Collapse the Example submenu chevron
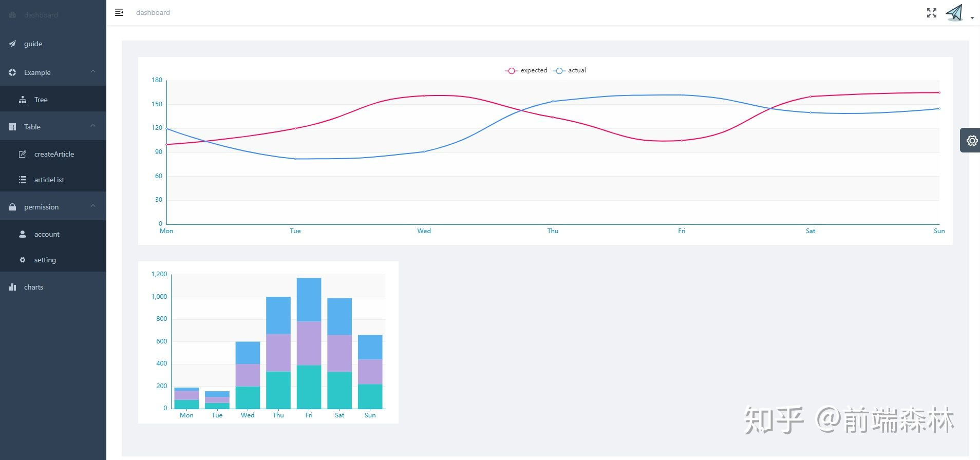 93,71
